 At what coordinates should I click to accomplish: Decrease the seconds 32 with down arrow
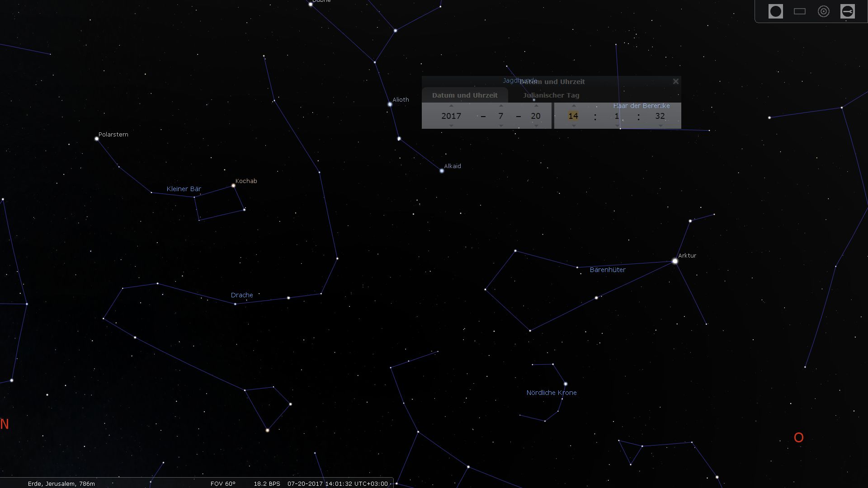pos(660,126)
